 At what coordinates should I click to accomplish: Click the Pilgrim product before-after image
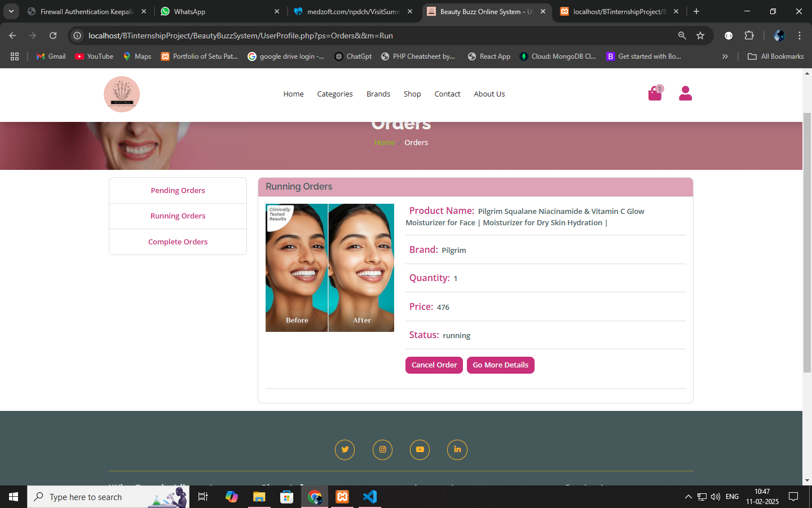(330, 268)
